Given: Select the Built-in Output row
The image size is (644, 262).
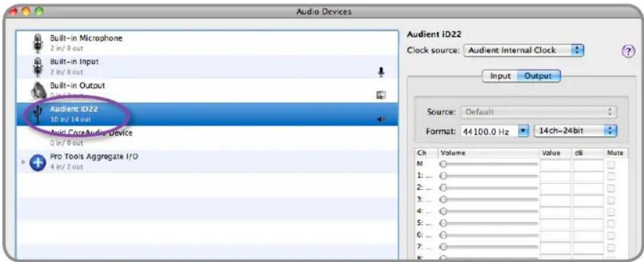Looking at the screenshot, I should coord(207,90).
